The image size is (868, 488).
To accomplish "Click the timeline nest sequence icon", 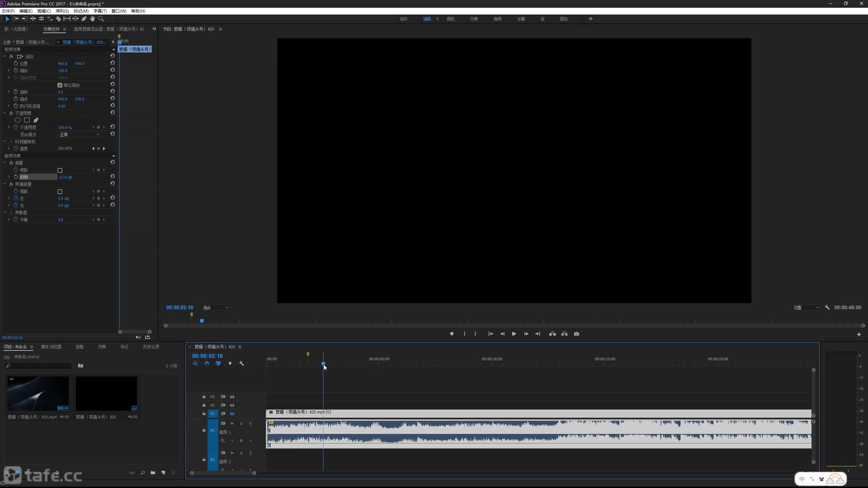I will 195,363.
